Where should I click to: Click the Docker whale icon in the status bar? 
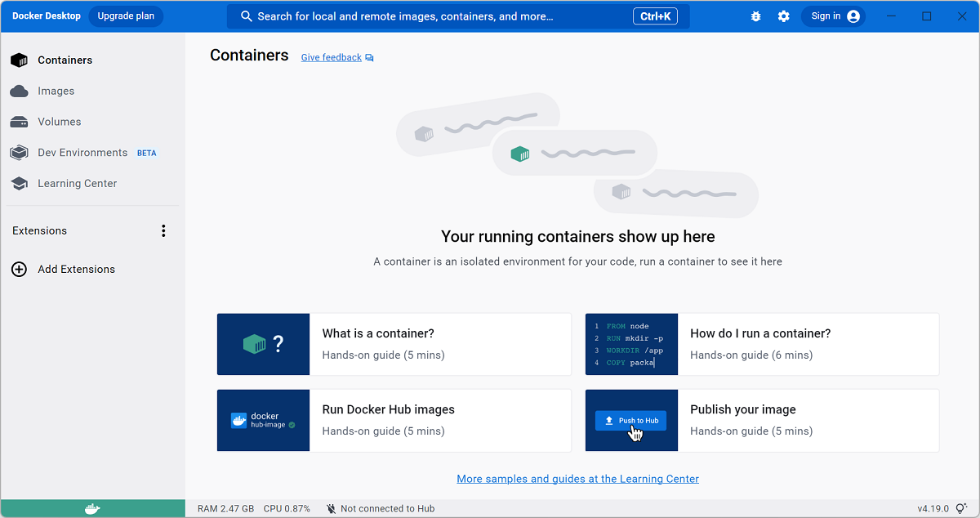(91, 508)
